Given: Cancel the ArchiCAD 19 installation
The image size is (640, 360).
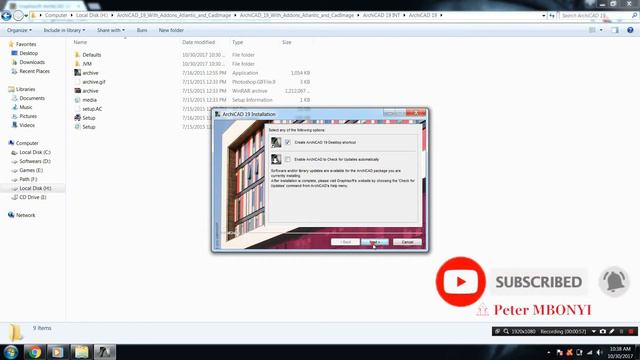Looking at the screenshot, I should coord(407,242).
